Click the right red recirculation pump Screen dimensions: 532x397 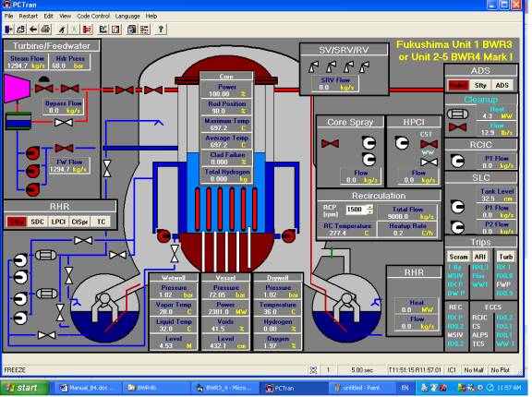tap(288, 235)
